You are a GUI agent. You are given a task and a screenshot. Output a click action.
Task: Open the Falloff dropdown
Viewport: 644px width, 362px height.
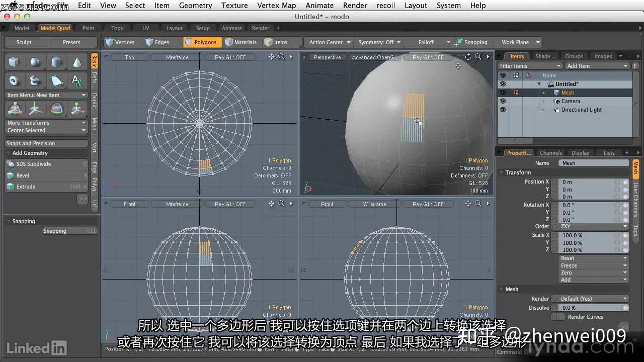429,42
